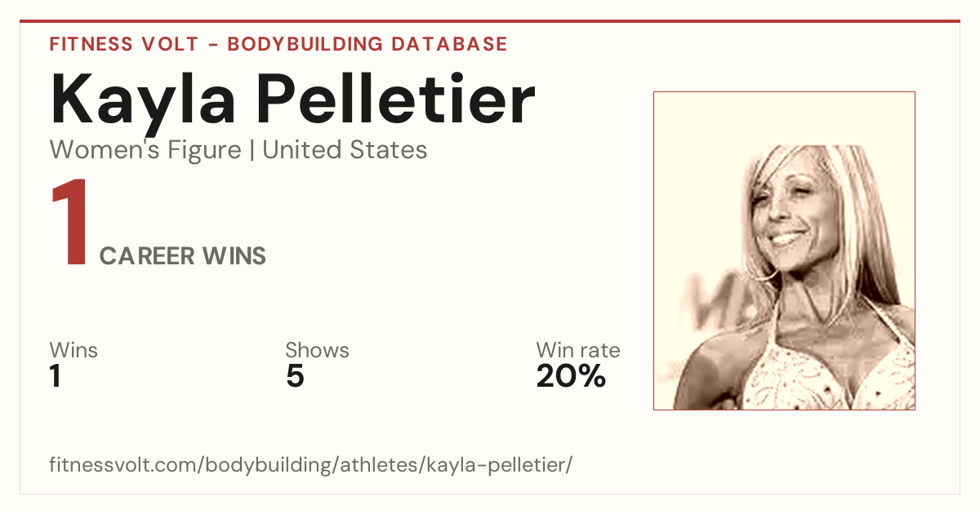Select the 'BODYBUILDING DATABASE' header text
Image resolution: width=980 pixels, height=514 pixels.
point(367,44)
